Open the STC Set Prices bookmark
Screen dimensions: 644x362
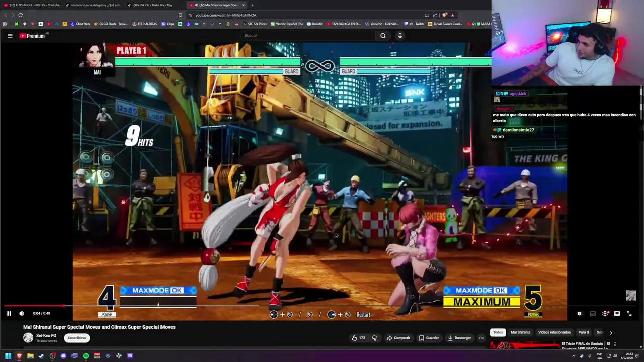click(254, 24)
